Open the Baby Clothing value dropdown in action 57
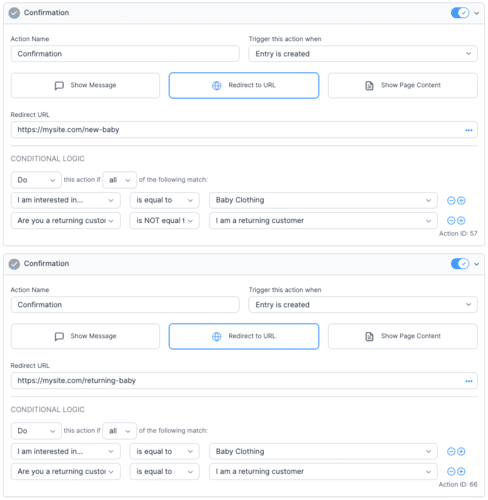This screenshot has height=500, width=488. tap(323, 200)
